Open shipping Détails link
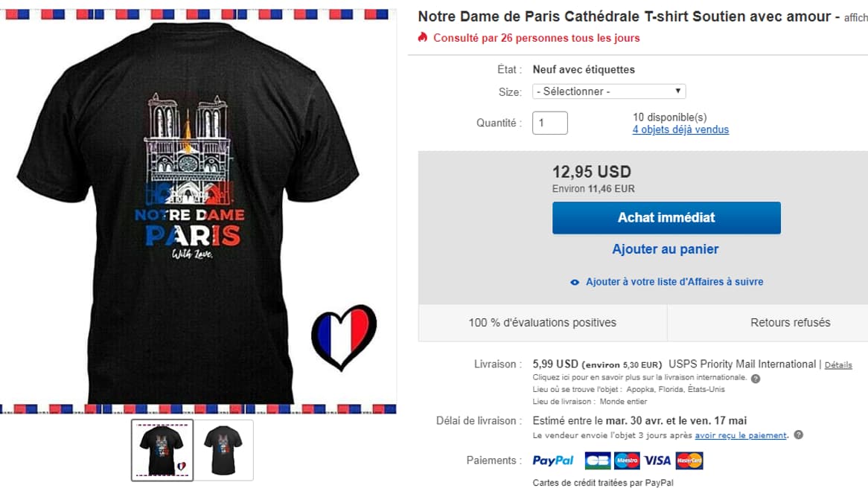Screen dimensions: 868x488 [838, 365]
